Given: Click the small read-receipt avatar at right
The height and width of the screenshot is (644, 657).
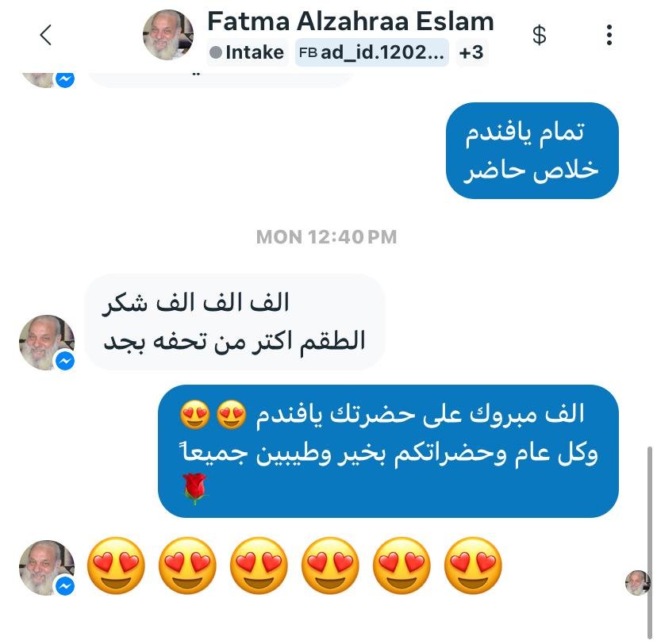Looking at the screenshot, I should click(637, 582).
